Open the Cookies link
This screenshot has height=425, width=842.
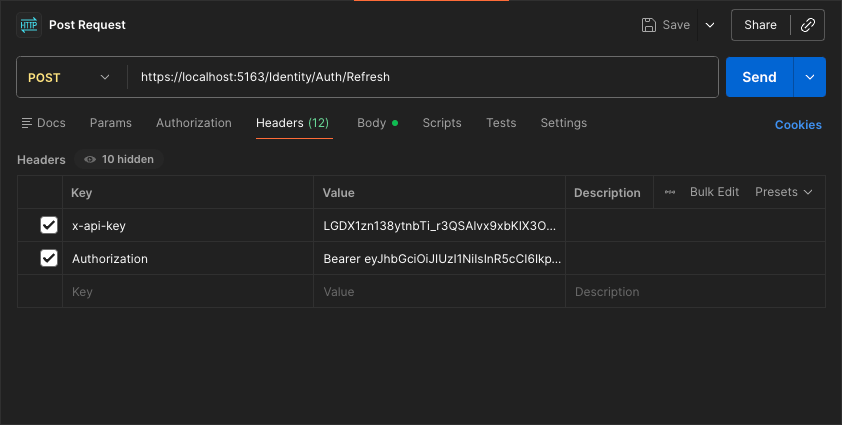coord(798,125)
